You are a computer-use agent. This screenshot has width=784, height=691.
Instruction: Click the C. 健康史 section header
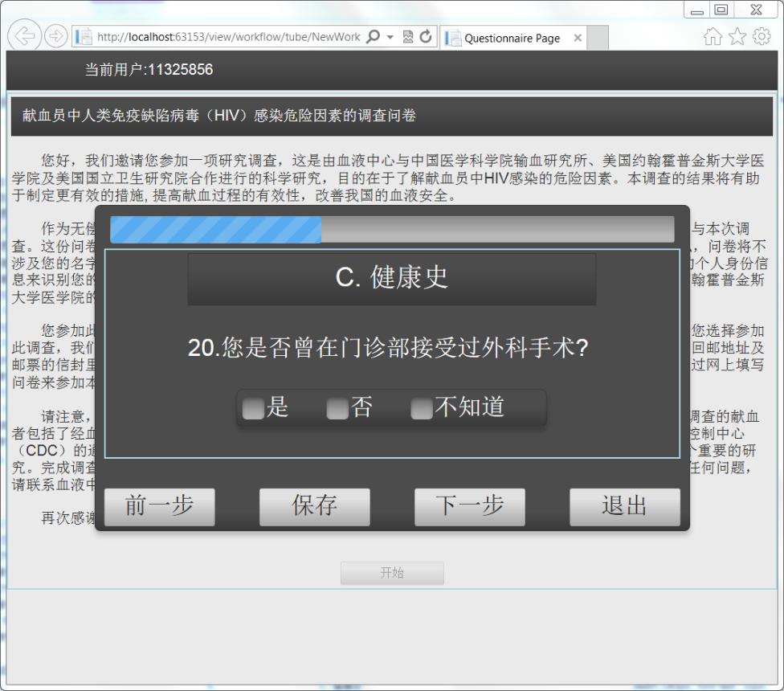click(391, 279)
